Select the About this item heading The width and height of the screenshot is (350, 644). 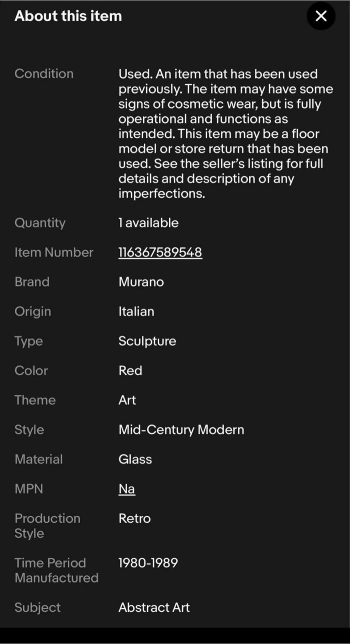click(68, 16)
